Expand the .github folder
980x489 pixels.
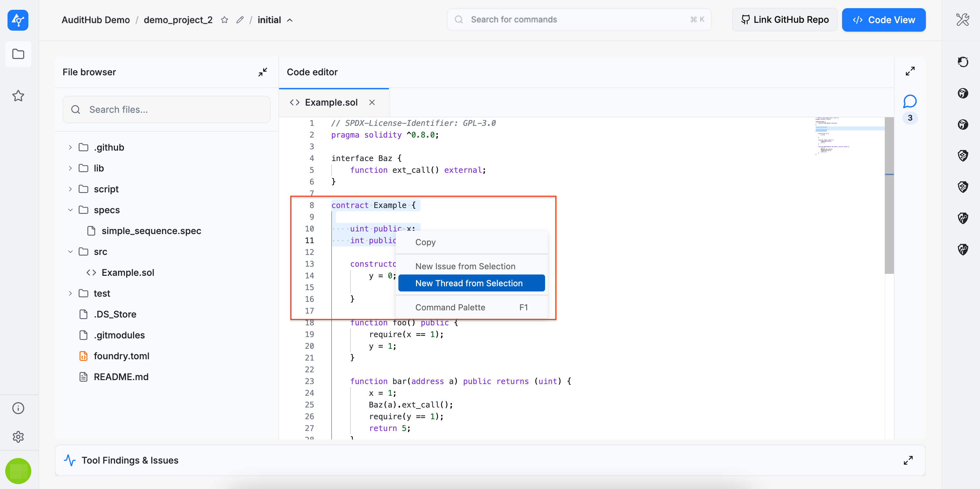pos(70,147)
